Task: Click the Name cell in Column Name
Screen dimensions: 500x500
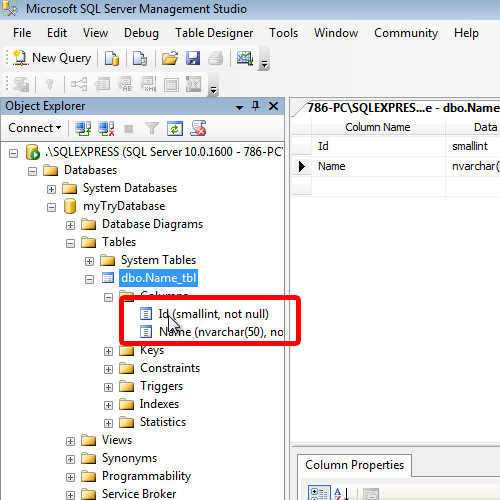Action: point(378,166)
